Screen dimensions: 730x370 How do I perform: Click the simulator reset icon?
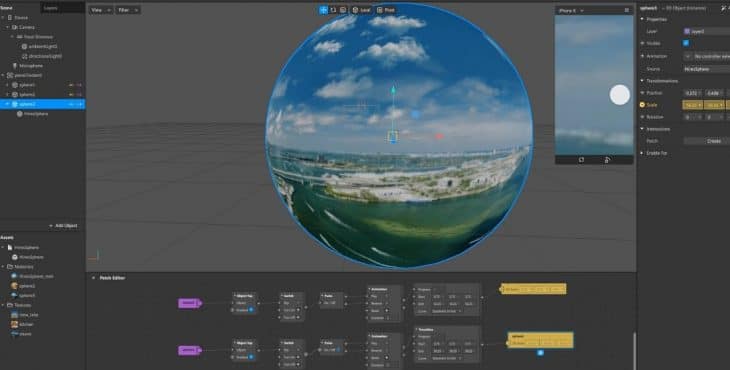click(x=581, y=160)
